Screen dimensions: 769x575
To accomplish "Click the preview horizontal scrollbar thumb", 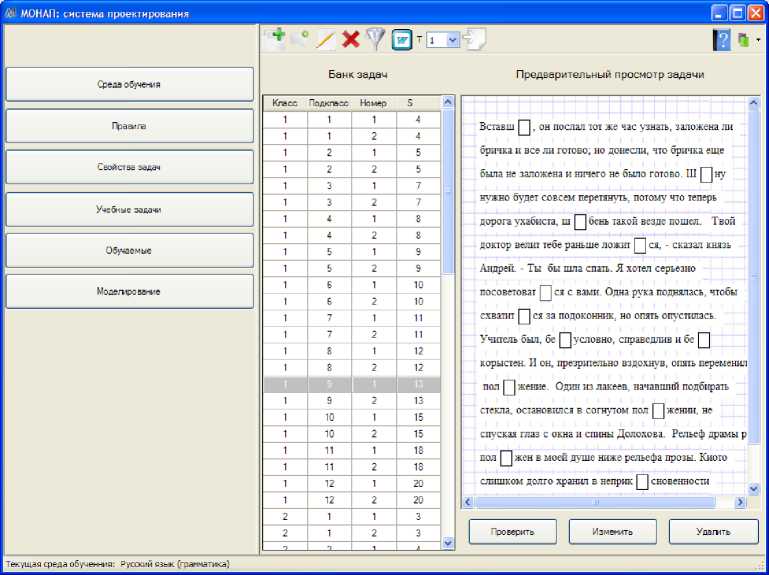I will 595,502.
